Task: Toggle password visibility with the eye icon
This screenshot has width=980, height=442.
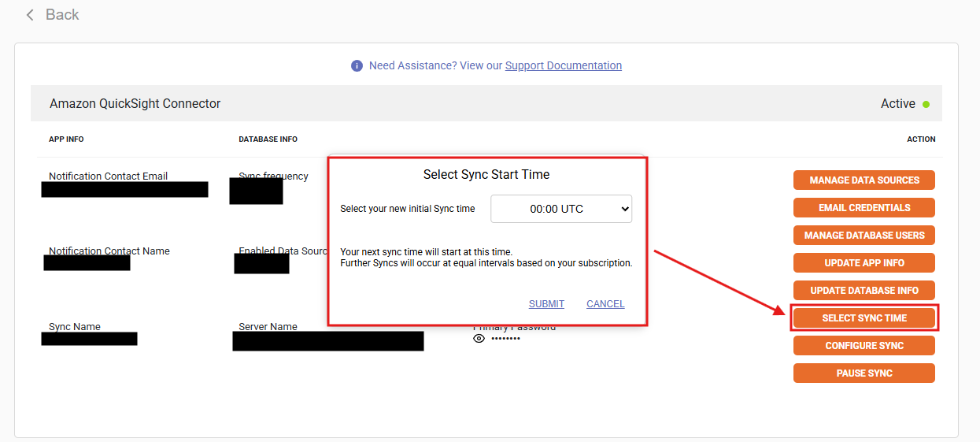Action: point(479,339)
